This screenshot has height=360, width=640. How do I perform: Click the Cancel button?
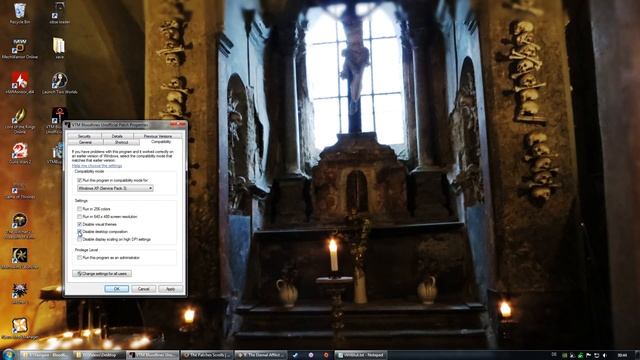[x=143, y=289]
